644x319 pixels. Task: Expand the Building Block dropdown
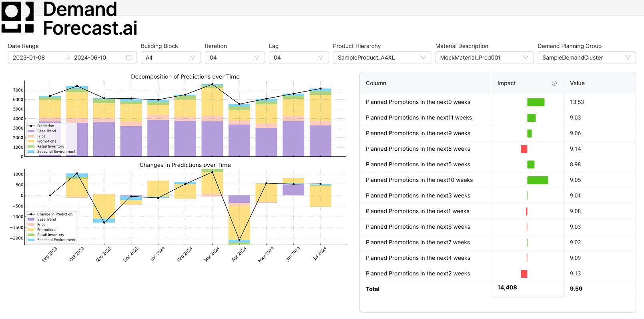point(171,58)
